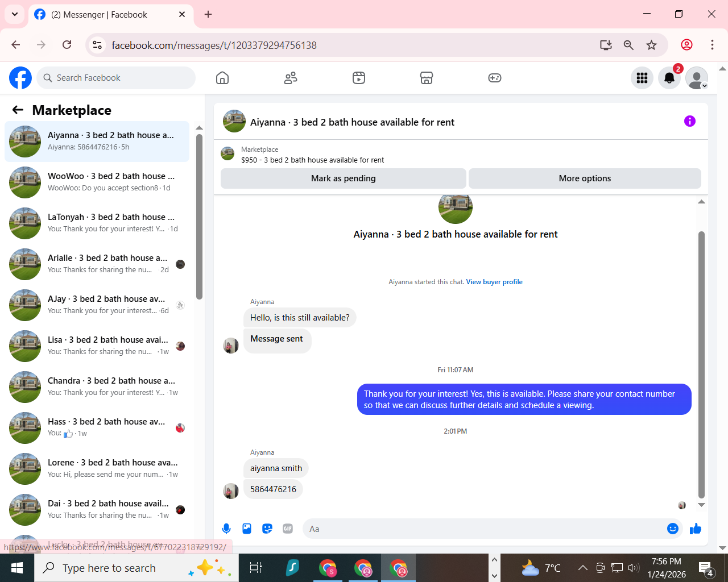Click the Windows taskbar search box
Viewport: 728px width, 582px height.
136,568
